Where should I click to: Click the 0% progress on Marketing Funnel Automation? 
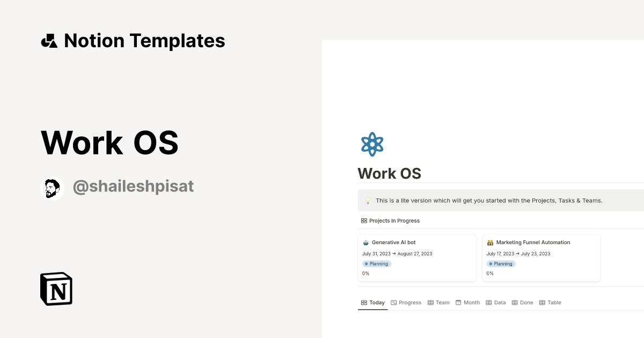489,273
